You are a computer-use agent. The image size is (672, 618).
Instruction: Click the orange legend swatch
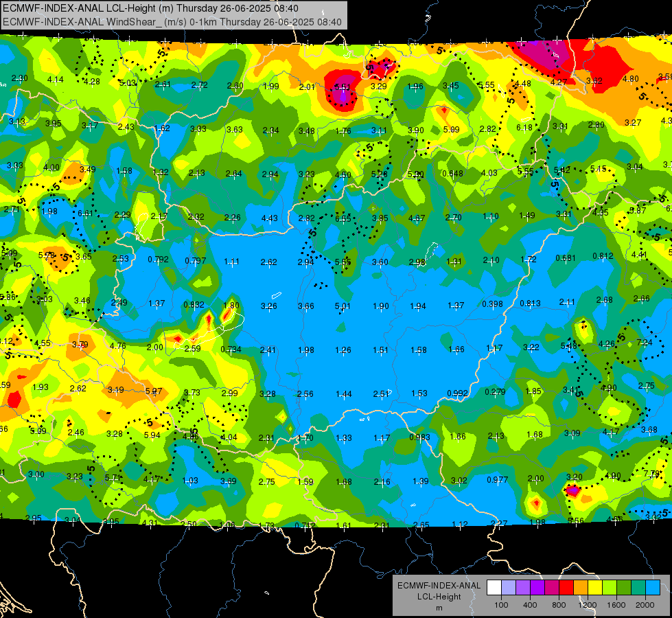tap(581, 588)
